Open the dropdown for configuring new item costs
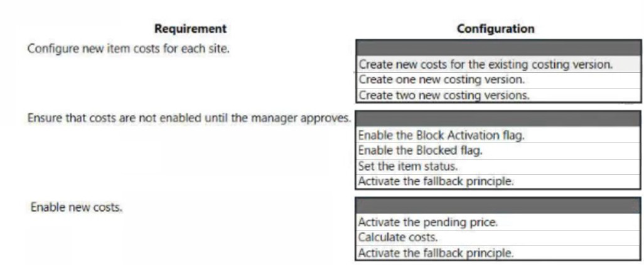 (498, 48)
